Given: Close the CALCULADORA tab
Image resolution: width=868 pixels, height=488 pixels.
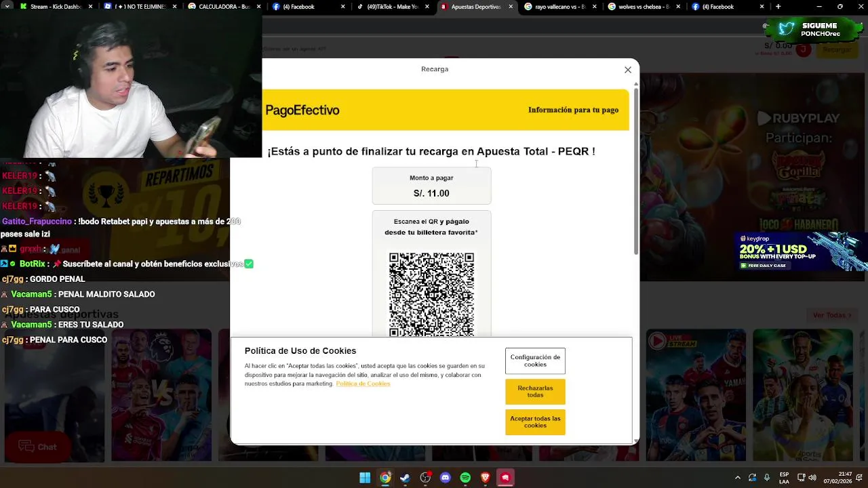Looking at the screenshot, I should click(258, 7).
